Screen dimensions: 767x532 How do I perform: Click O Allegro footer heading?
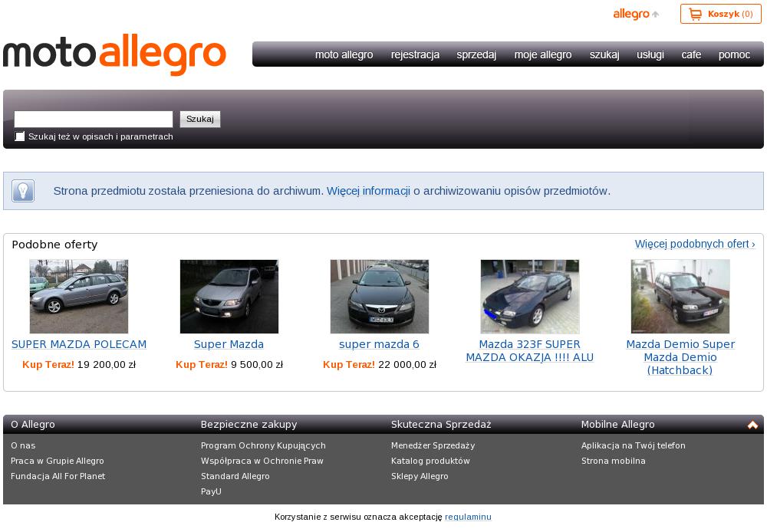tap(33, 425)
